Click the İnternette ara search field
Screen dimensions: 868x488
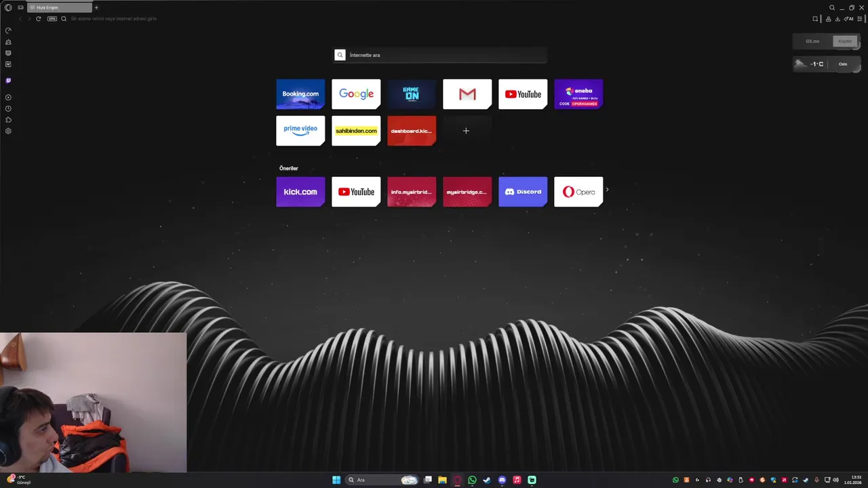(440, 55)
